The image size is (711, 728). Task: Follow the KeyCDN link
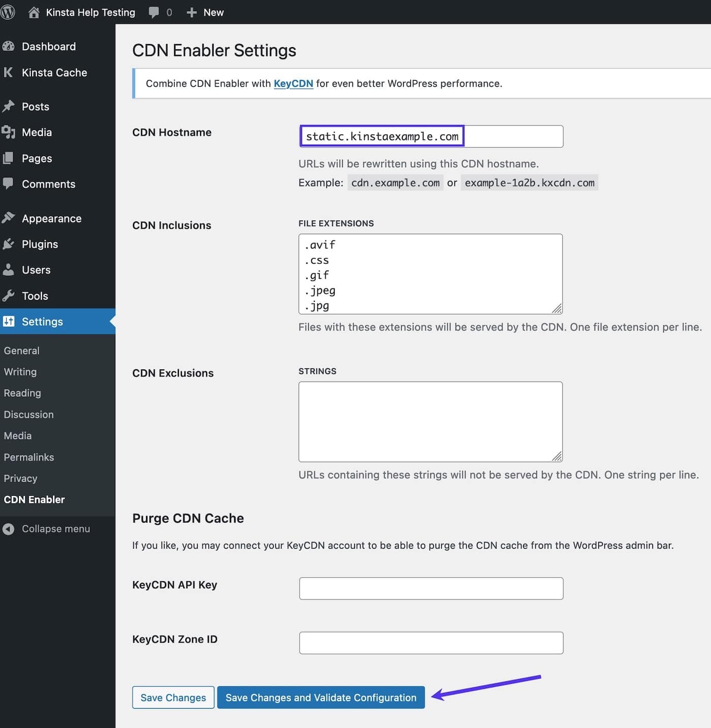point(293,83)
